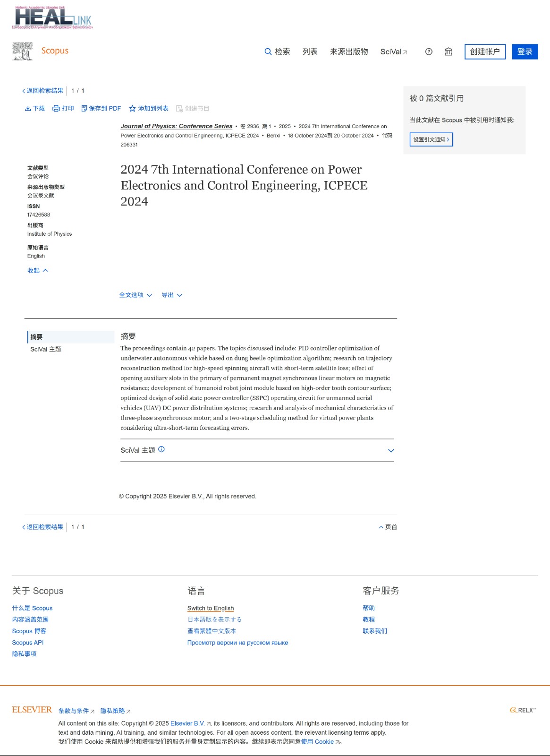The width and height of the screenshot is (550, 756).
Task: Click the create bibliography icon (创建书目)
Action: coord(179,109)
